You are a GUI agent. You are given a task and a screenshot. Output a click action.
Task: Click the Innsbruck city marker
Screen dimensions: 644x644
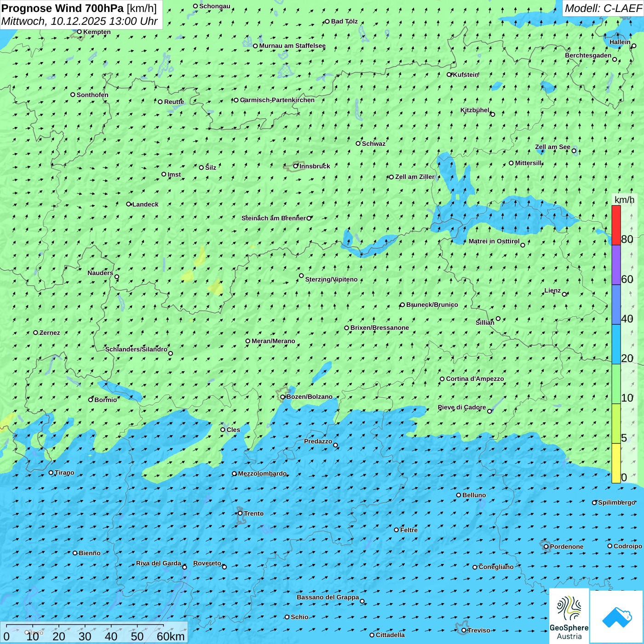click(x=296, y=166)
